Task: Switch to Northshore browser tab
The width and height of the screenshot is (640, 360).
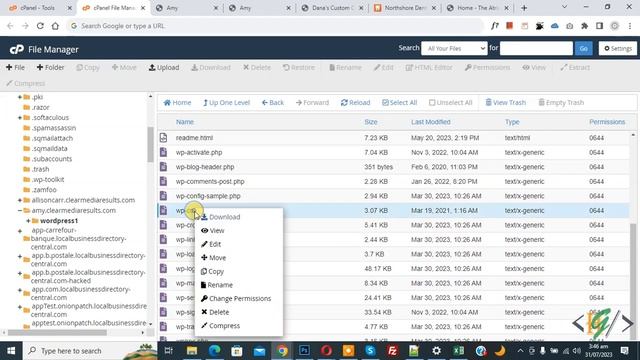Action: click(404, 8)
